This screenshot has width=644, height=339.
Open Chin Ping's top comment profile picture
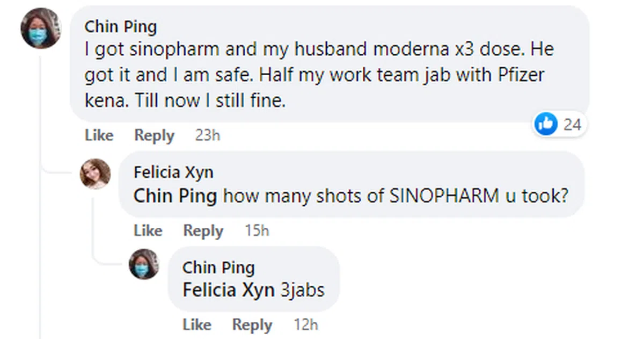coord(41,28)
